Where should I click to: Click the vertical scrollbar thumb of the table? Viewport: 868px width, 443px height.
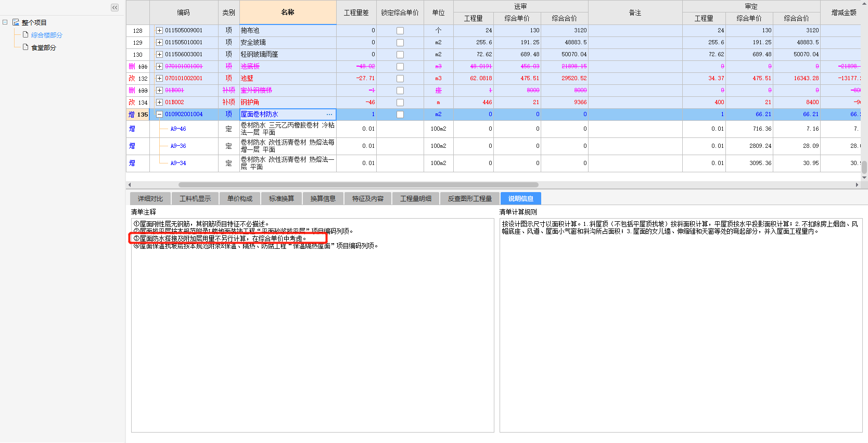point(864,167)
